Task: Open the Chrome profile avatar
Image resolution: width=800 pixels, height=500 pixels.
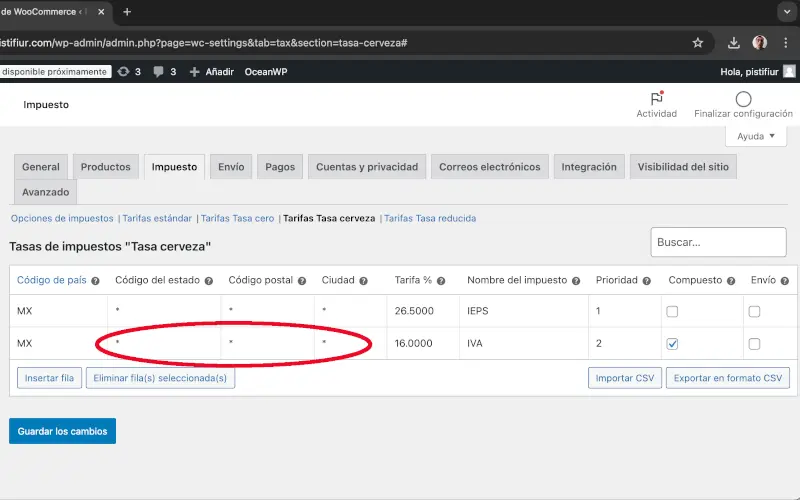Action: pyautogui.click(x=760, y=42)
